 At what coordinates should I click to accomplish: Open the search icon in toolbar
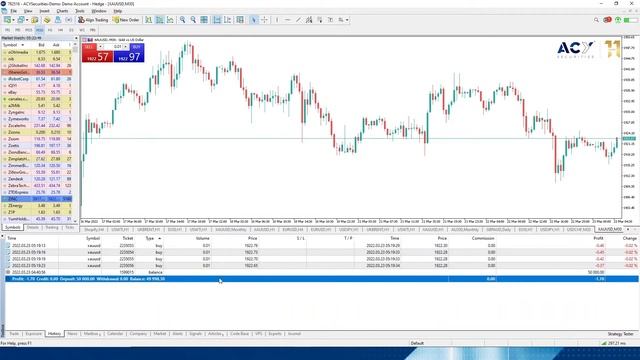[x=596, y=20]
